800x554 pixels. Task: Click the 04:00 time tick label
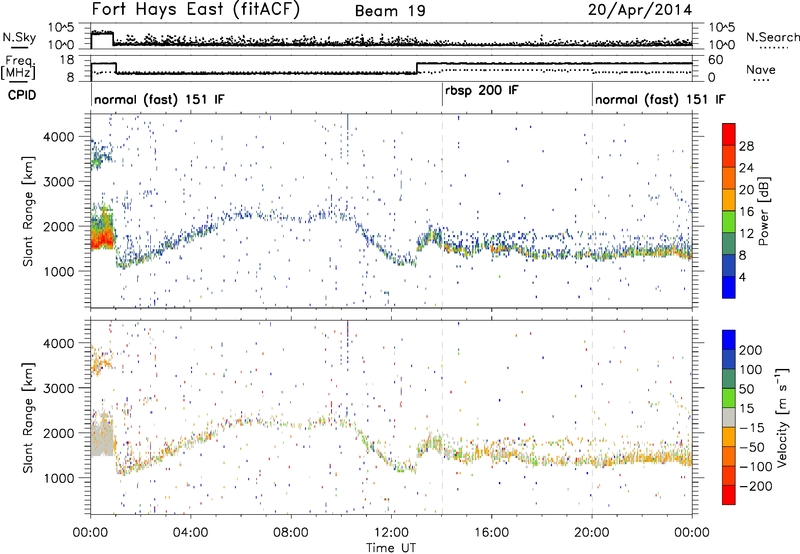click(x=190, y=533)
